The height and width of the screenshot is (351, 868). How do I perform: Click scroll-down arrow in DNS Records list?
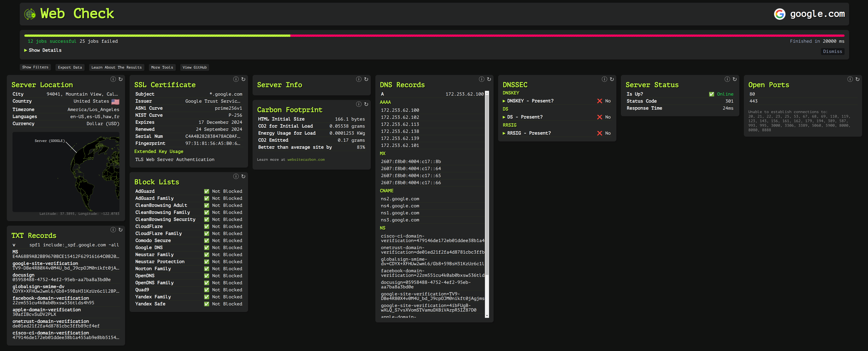click(487, 316)
